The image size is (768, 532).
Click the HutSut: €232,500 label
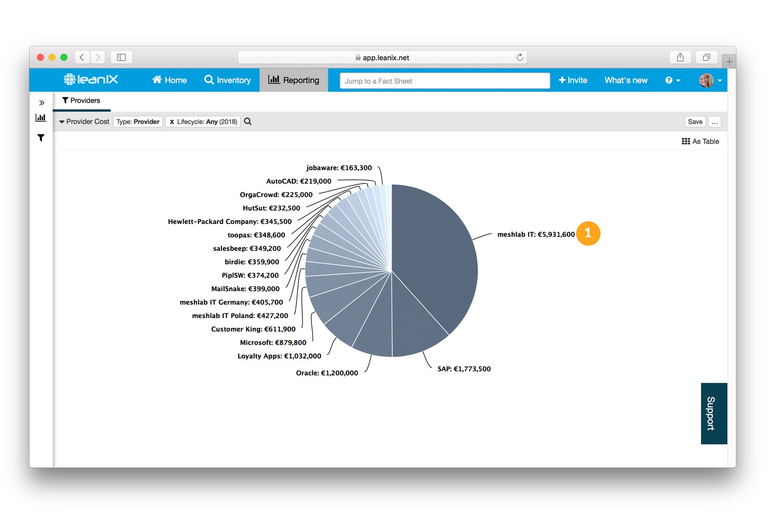pyautogui.click(x=271, y=208)
